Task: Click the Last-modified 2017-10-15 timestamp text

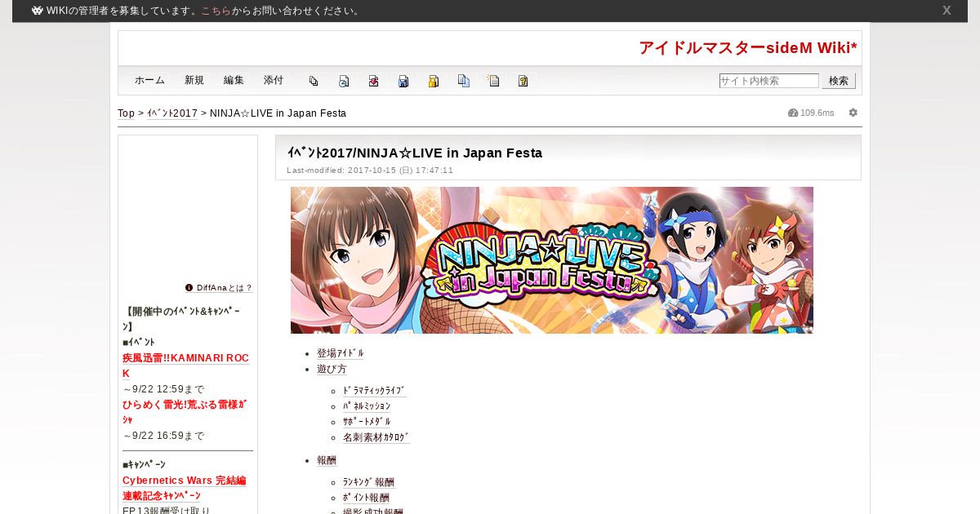Action: pos(370,171)
